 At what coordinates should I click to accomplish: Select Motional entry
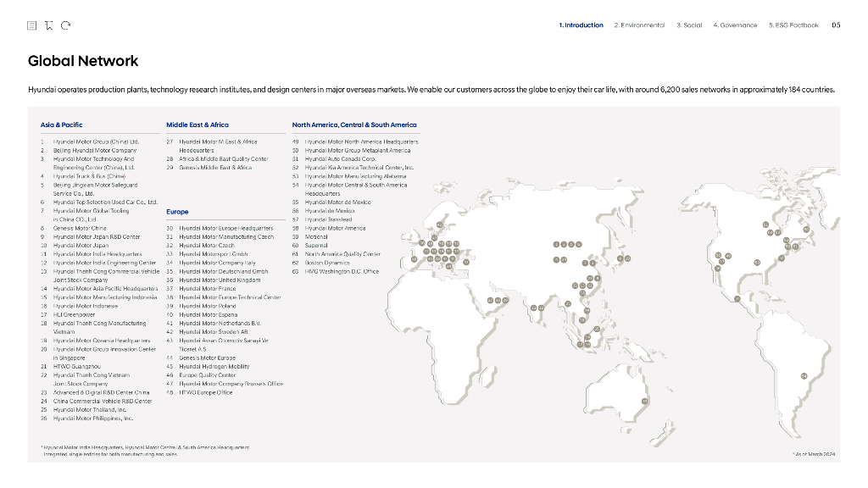[x=316, y=237]
